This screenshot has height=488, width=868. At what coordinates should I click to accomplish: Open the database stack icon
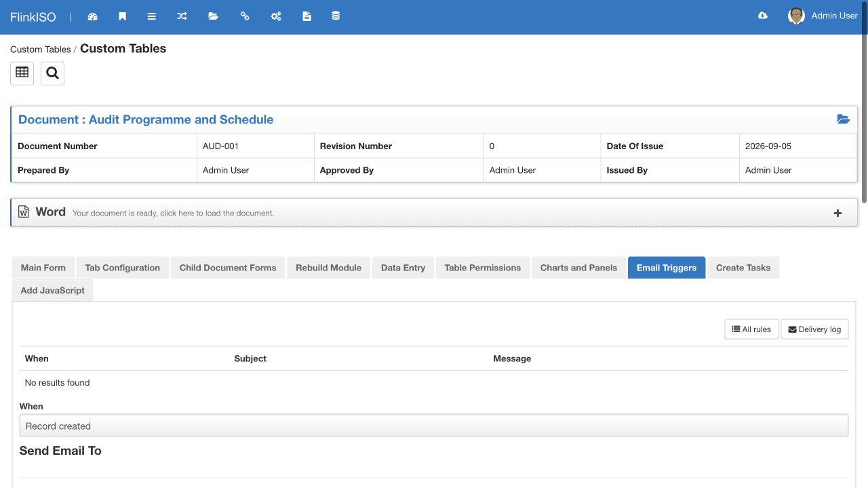(x=336, y=16)
